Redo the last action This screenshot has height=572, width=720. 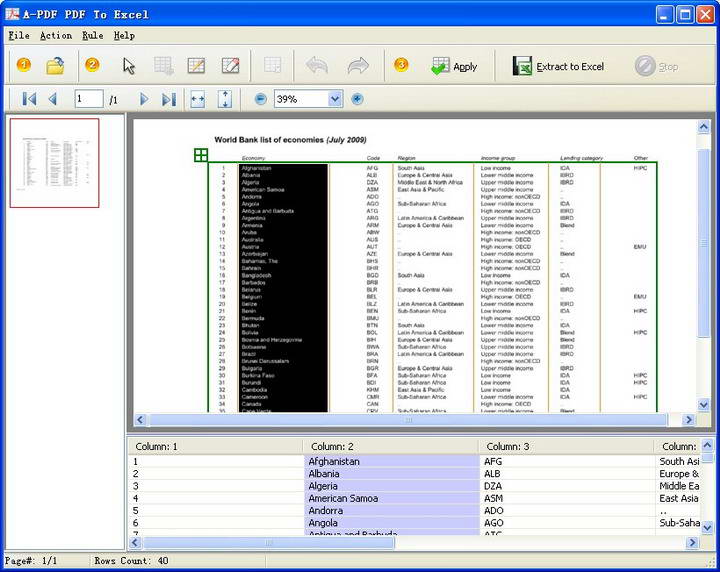tap(358, 66)
